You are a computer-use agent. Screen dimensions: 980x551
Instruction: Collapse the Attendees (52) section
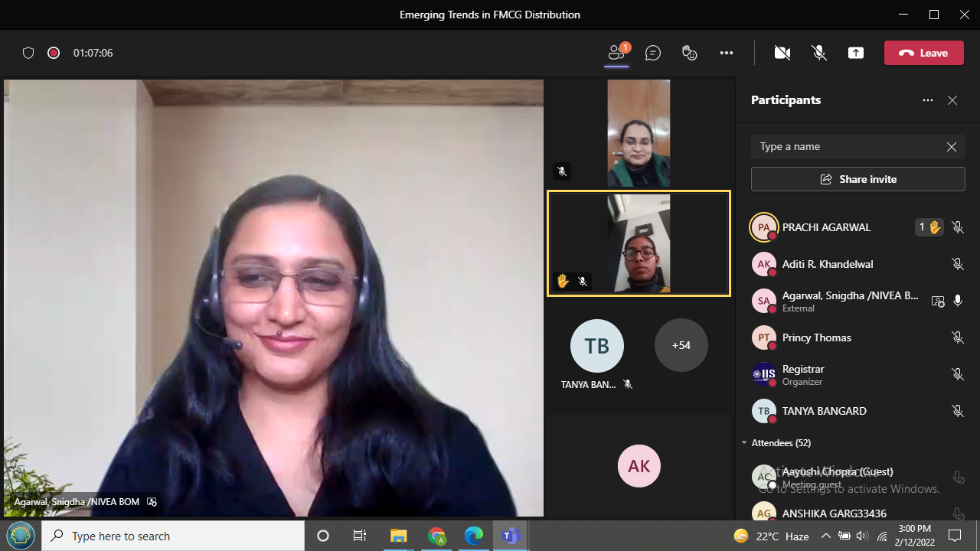point(744,443)
